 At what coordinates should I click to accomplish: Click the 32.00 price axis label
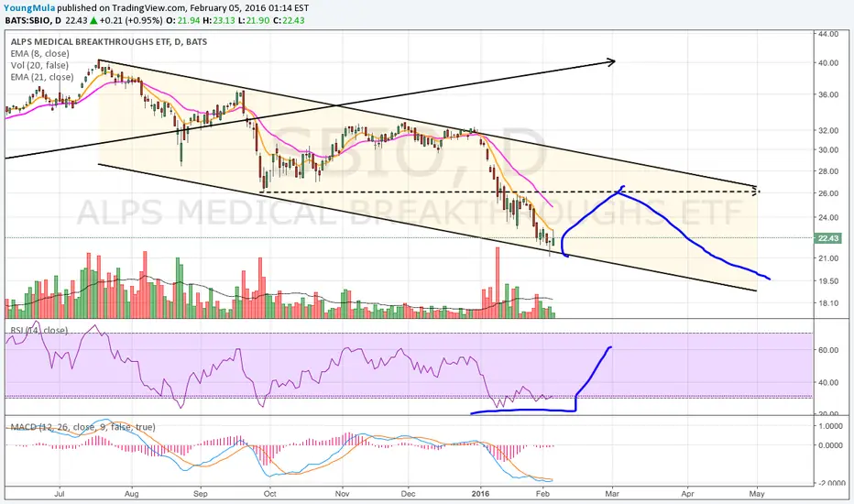827,130
